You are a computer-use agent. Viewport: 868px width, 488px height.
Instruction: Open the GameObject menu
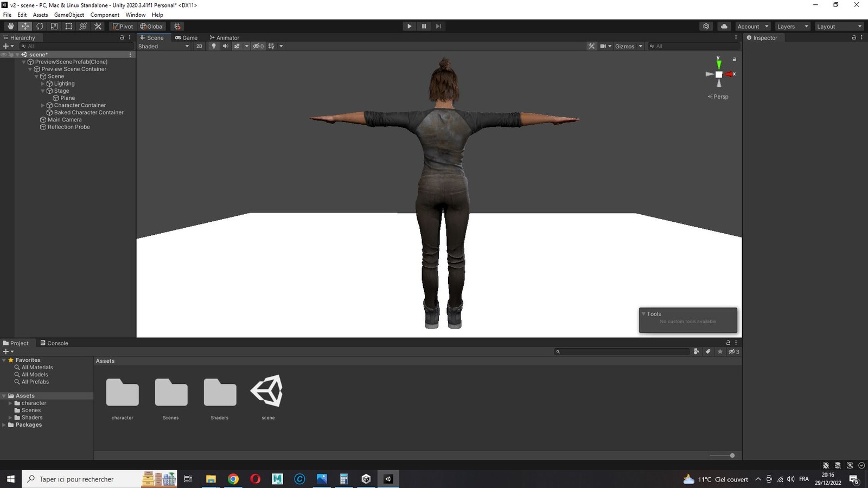point(69,15)
